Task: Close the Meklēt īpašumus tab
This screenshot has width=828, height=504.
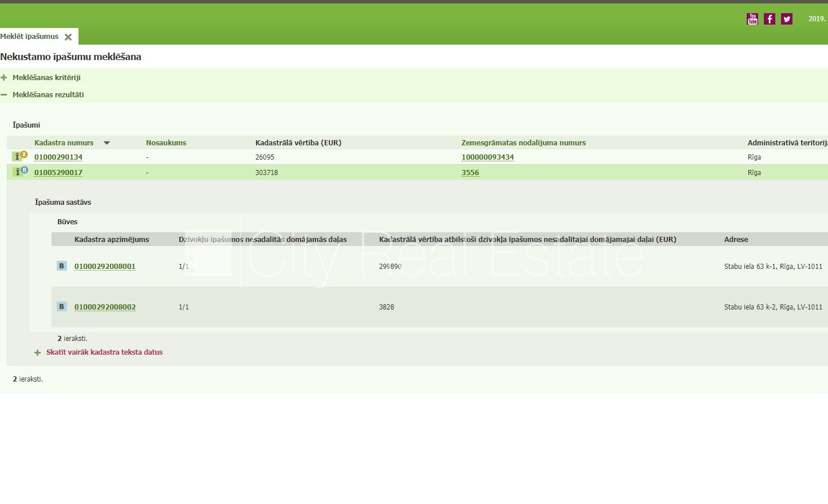Action: tap(68, 37)
